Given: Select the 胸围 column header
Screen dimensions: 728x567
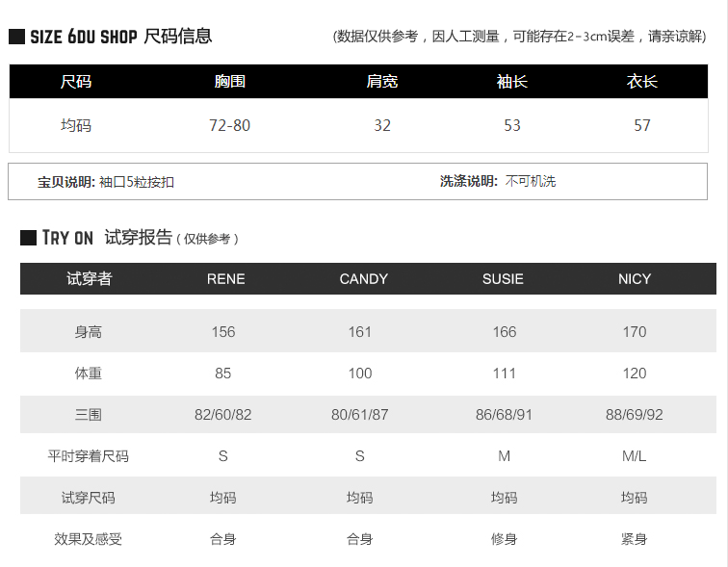Looking at the screenshot, I should (x=229, y=82).
